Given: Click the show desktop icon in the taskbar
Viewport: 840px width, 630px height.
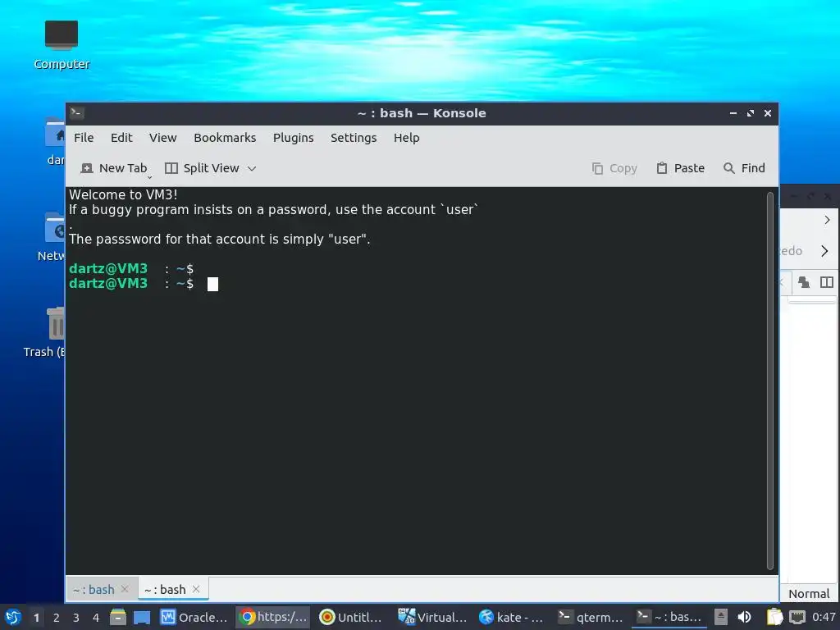Looking at the screenshot, I should click(142, 617).
